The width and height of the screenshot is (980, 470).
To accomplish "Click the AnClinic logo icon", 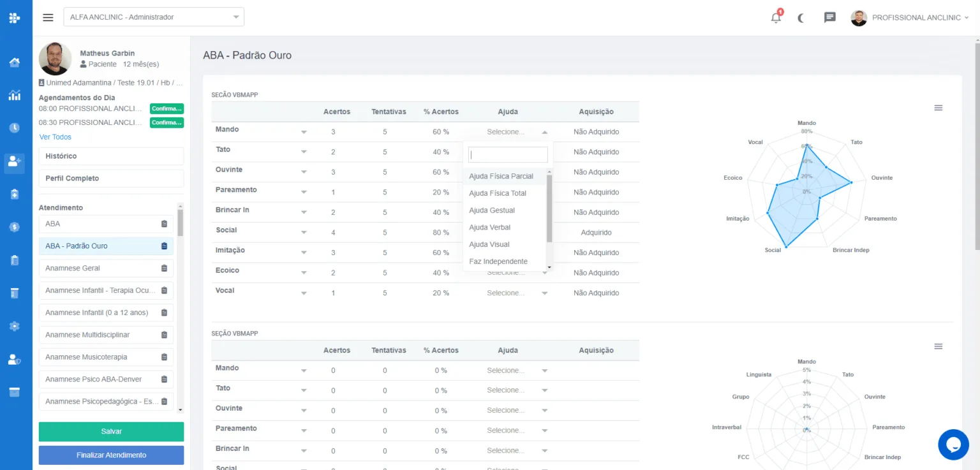I will (15, 18).
